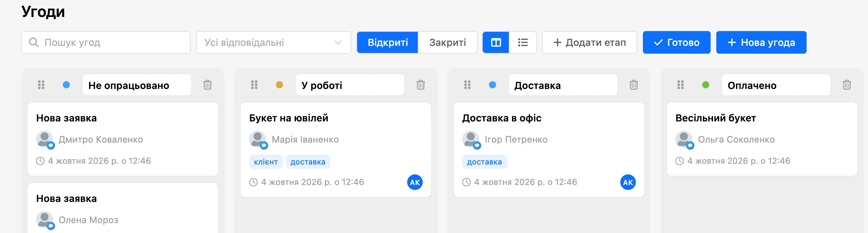Delete the 'Оплачено' stage with trash icon
This screenshot has height=233, width=868.
(847, 85)
